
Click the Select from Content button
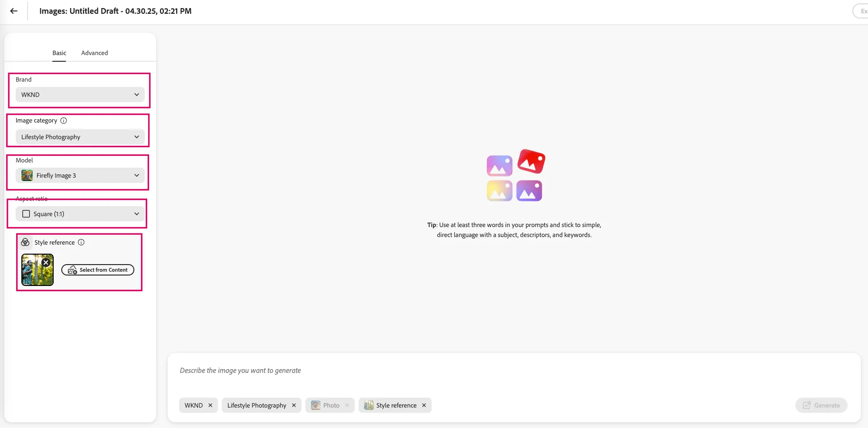(98, 270)
